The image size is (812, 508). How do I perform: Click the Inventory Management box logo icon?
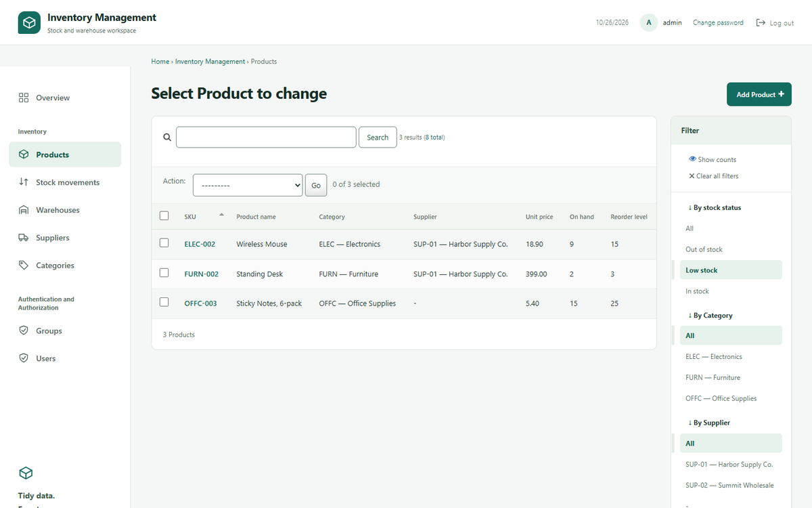click(29, 22)
